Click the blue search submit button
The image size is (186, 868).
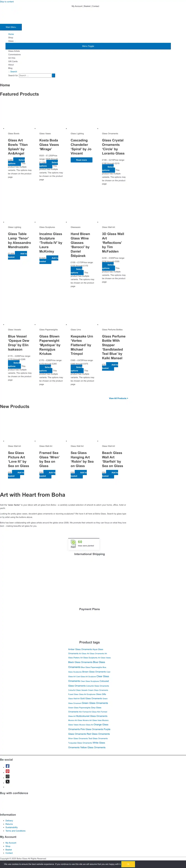[53, 75]
